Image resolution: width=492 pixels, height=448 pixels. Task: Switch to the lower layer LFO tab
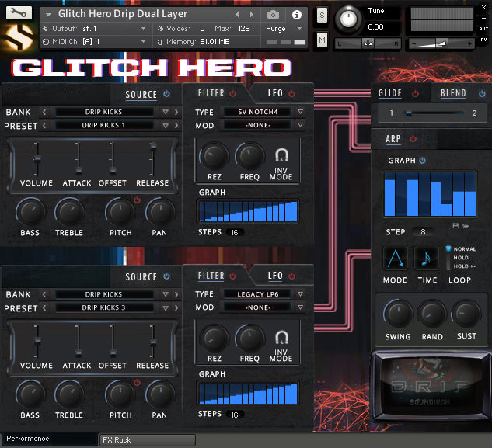[275, 276]
